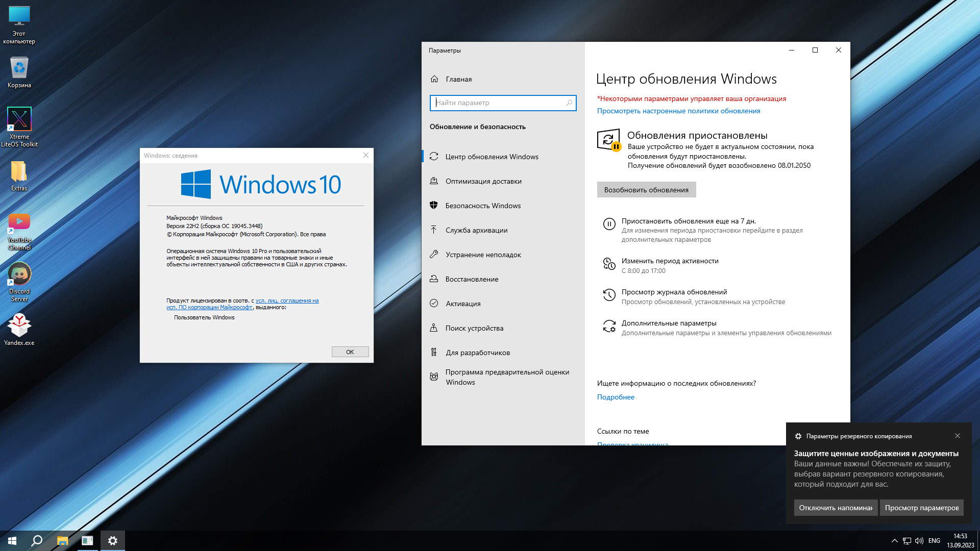
Task: Open File Explorer from the taskbar
Action: tap(62, 541)
